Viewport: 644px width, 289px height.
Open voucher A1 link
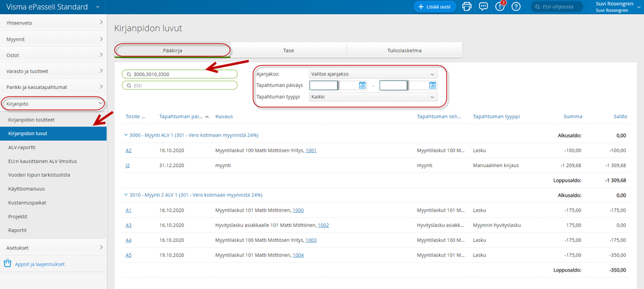pyautogui.click(x=128, y=210)
